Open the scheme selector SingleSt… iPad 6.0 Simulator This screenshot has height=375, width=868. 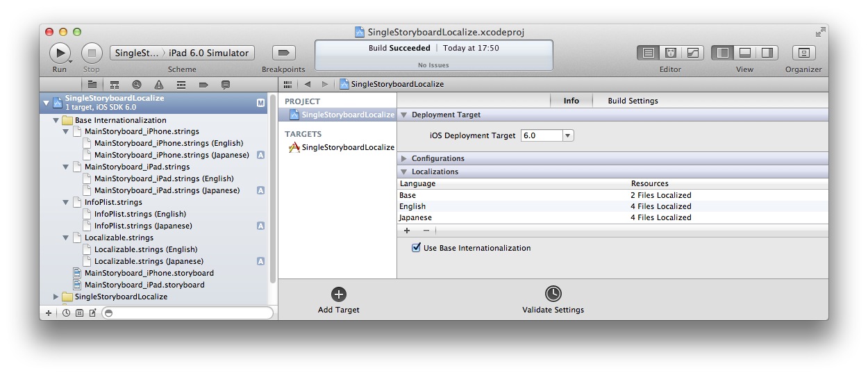(182, 53)
